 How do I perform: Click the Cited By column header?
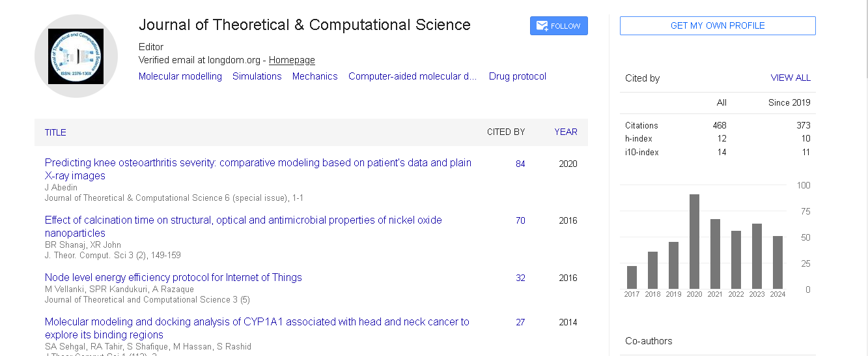(x=506, y=132)
